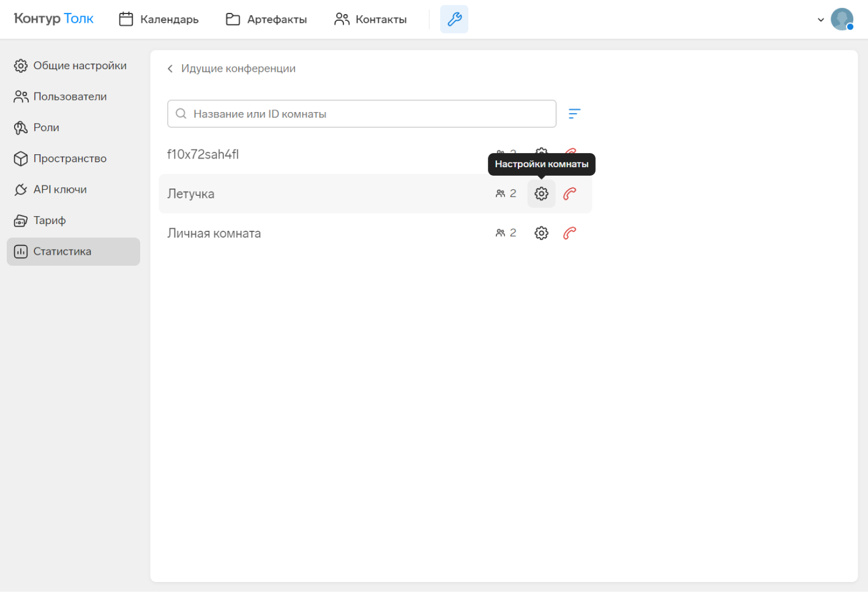Select the Личная комната room row
This screenshot has height=592, width=868.
(x=375, y=233)
